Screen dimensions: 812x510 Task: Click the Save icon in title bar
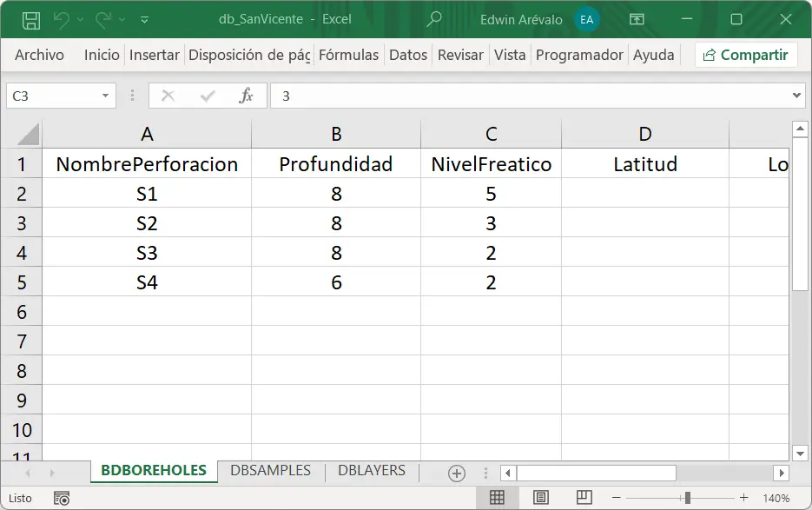coord(31,20)
